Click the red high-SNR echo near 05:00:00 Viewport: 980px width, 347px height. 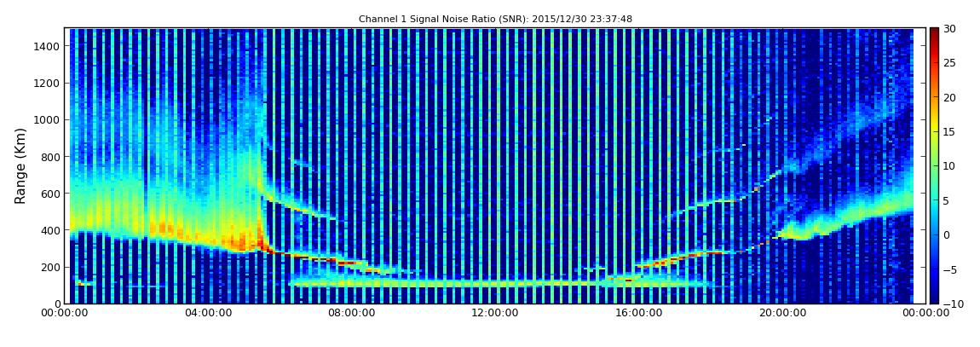coord(240,240)
